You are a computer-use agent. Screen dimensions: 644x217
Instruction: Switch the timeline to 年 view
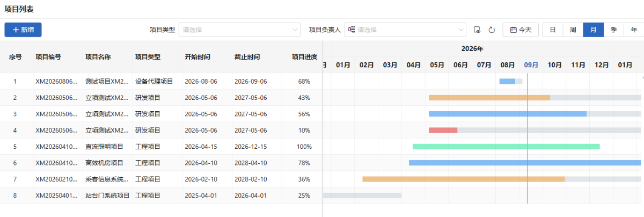click(x=634, y=30)
